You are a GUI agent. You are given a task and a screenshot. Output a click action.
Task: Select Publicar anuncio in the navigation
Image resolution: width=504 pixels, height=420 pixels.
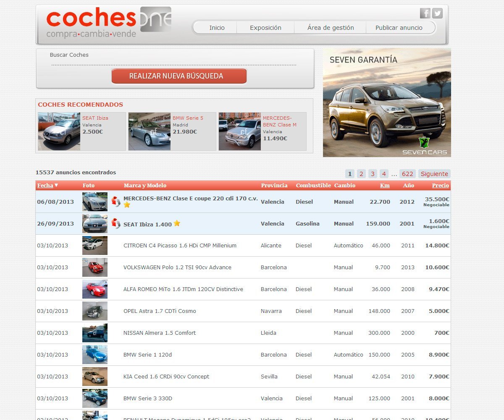click(399, 28)
